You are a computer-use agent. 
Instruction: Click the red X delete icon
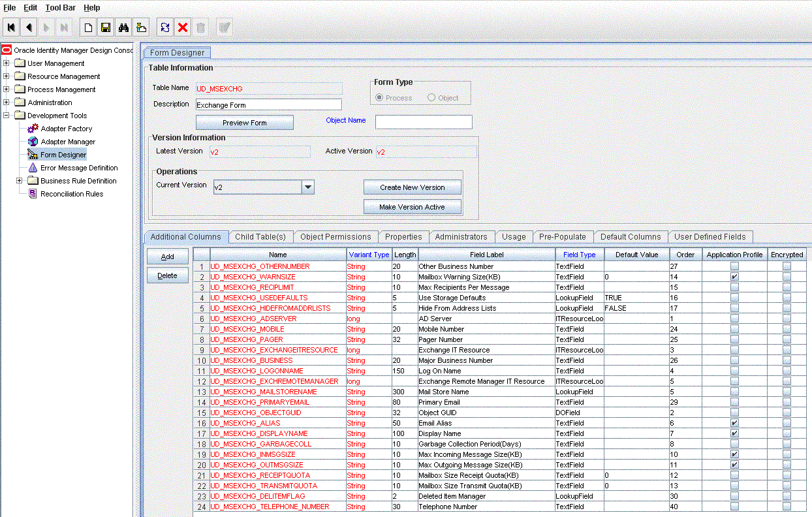click(183, 27)
